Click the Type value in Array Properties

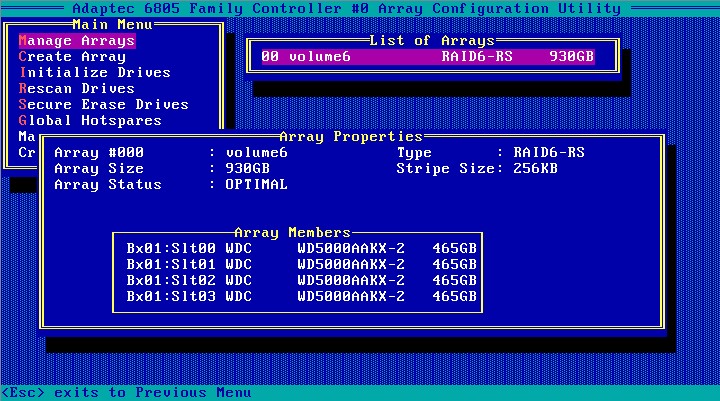[548, 153]
